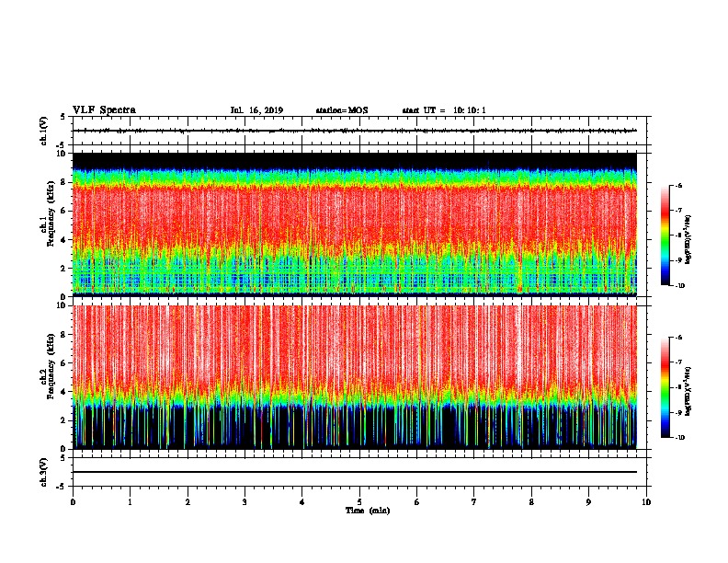Click the ch.2 spectrogram color bar

(x=665, y=387)
